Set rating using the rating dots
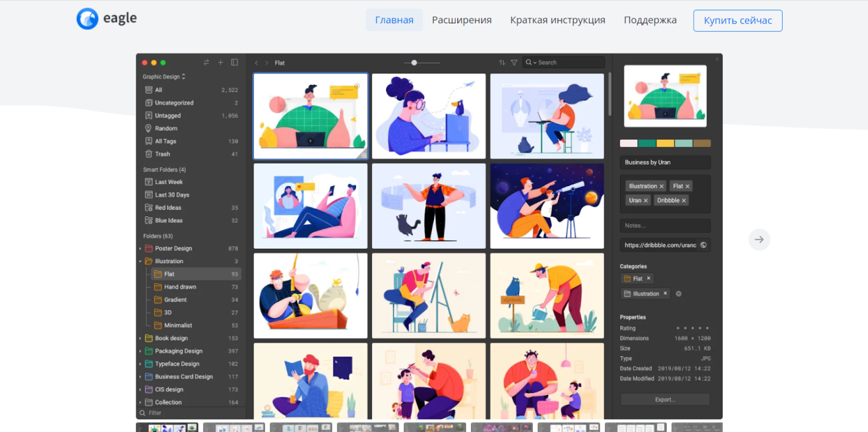This screenshot has width=868, height=432. tap(692, 328)
